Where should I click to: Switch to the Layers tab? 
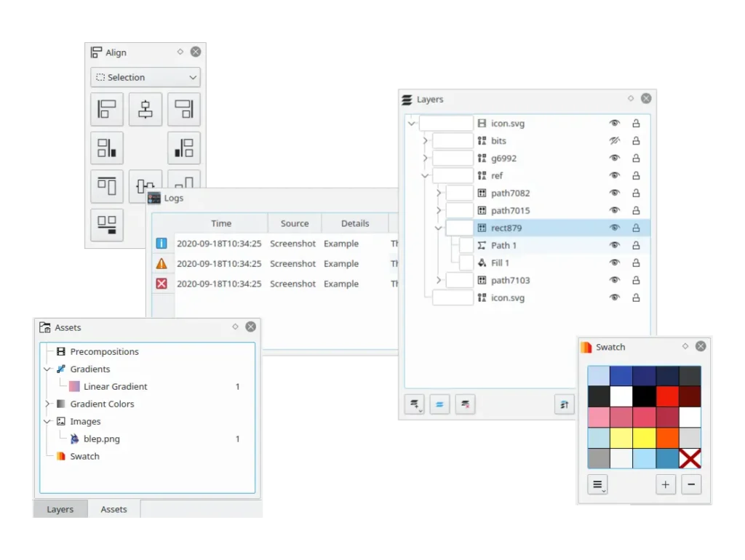pyautogui.click(x=60, y=509)
